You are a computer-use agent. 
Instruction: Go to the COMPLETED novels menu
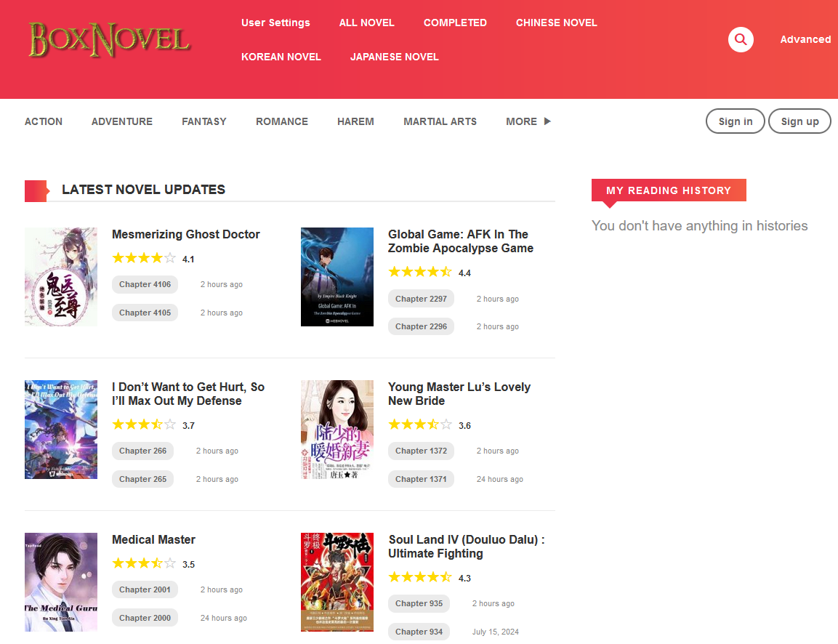(455, 23)
